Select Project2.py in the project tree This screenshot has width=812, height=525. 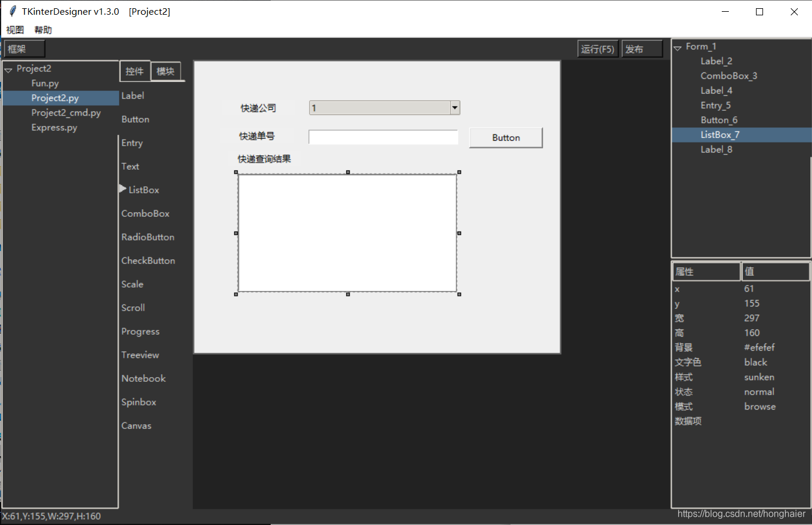55,98
